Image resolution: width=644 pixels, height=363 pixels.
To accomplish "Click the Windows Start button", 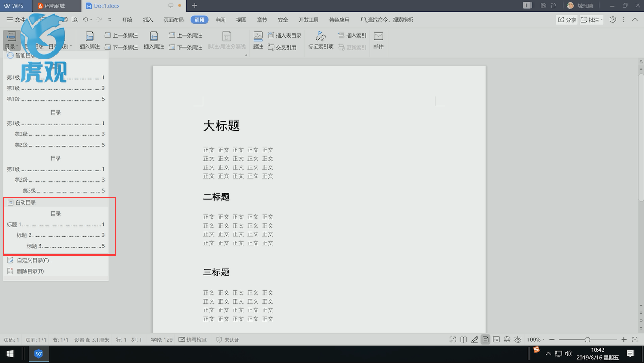I will (10, 354).
